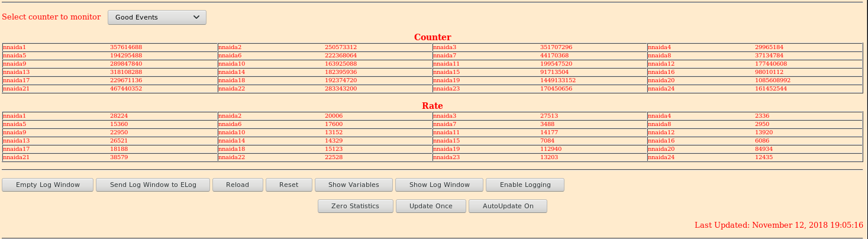868x239 pixels.
Task: Select counter value 194295488
Action: click(x=126, y=56)
